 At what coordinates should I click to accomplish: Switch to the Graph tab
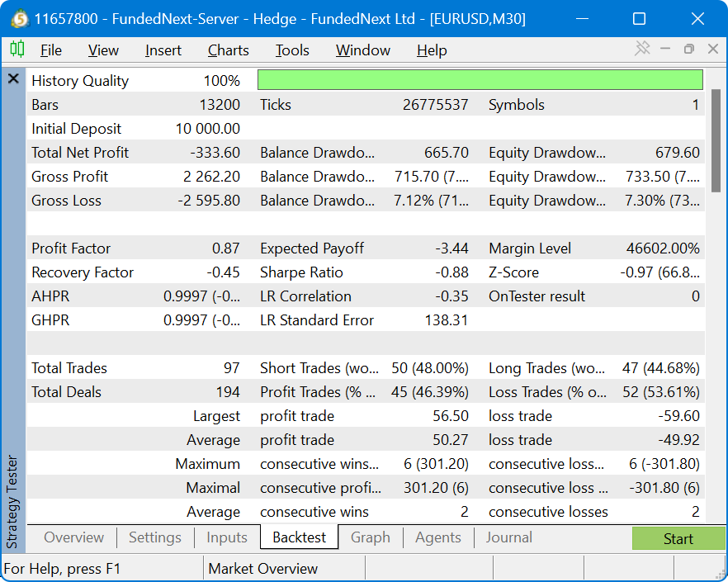tap(371, 537)
